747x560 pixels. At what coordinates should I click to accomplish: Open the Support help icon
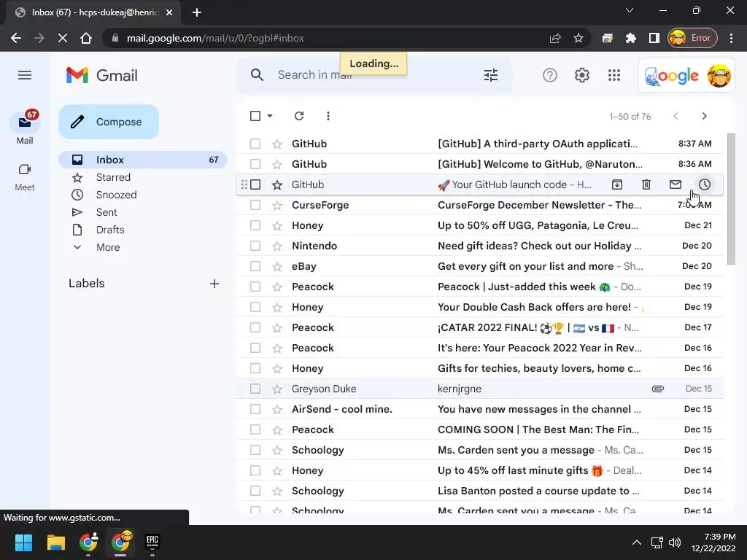pyautogui.click(x=550, y=75)
